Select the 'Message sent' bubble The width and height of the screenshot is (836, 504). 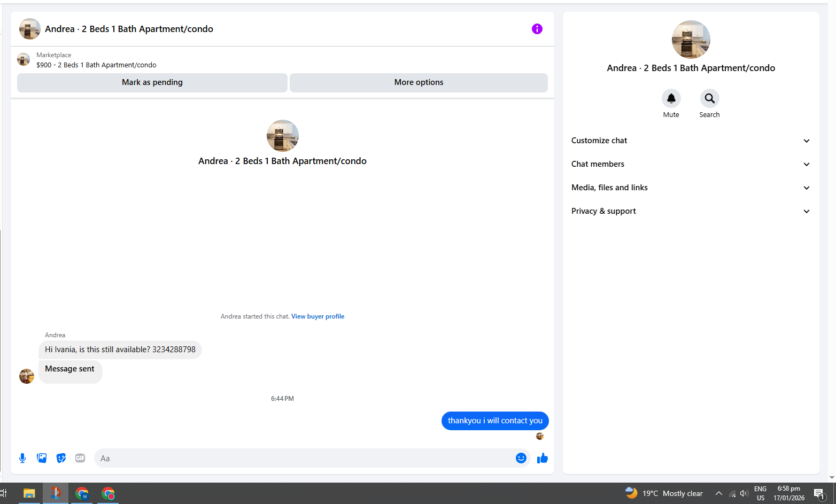pos(70,371)
